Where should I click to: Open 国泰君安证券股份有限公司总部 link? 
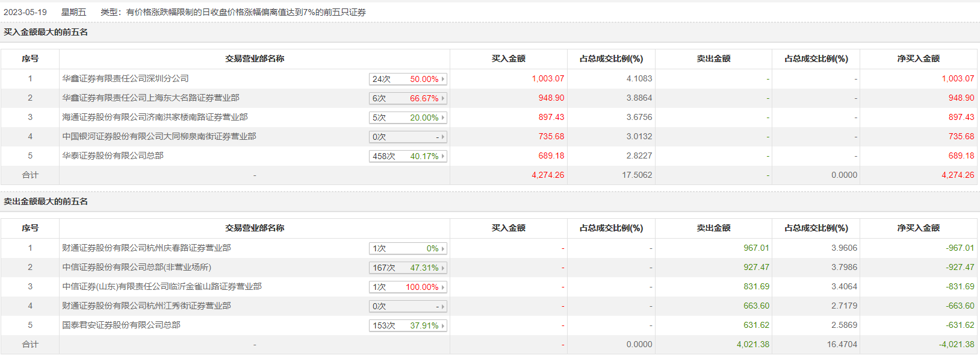[121, 325]
